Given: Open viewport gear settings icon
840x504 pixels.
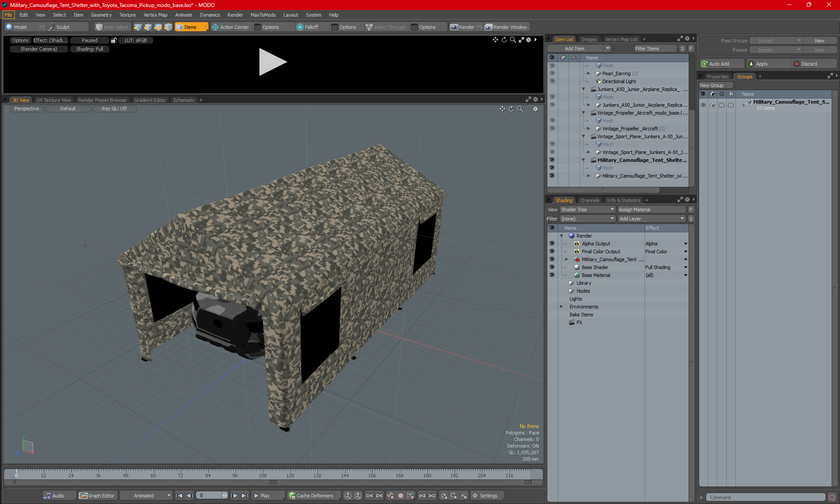Looking at the screenshot, I should (x=535, y=109).
